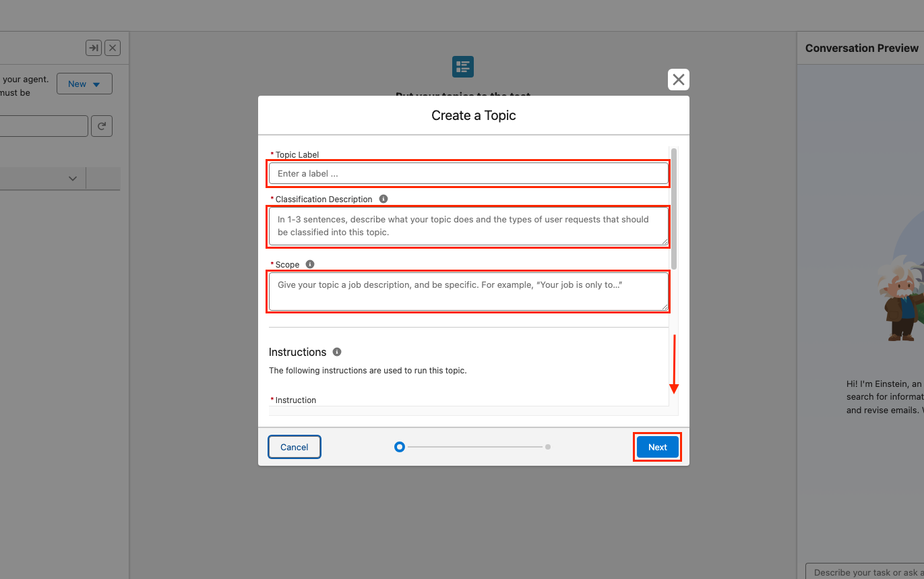Show Classification Description info tooltip

pyautogui.click(x=383, y=199)
